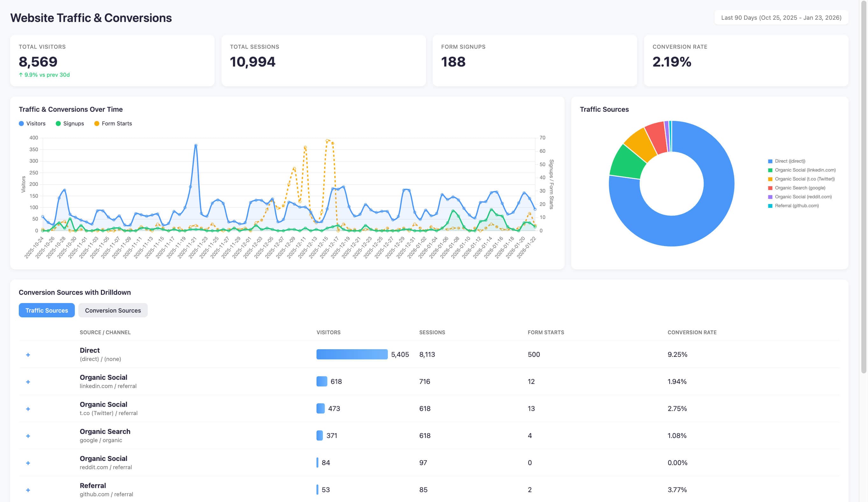The height and width of the screenshot is (502, 868).
Task: Hide Direct slice via pie legend
Action: pos(789,161)
